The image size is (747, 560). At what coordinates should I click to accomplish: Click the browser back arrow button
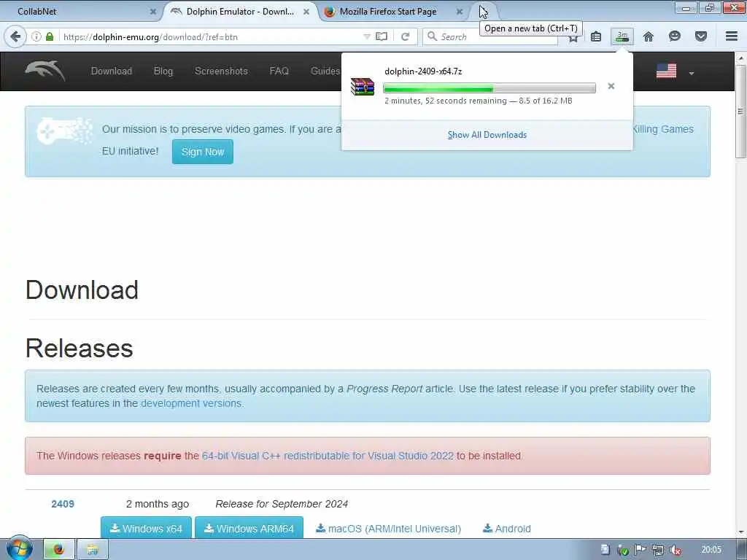tap(15, 36)
